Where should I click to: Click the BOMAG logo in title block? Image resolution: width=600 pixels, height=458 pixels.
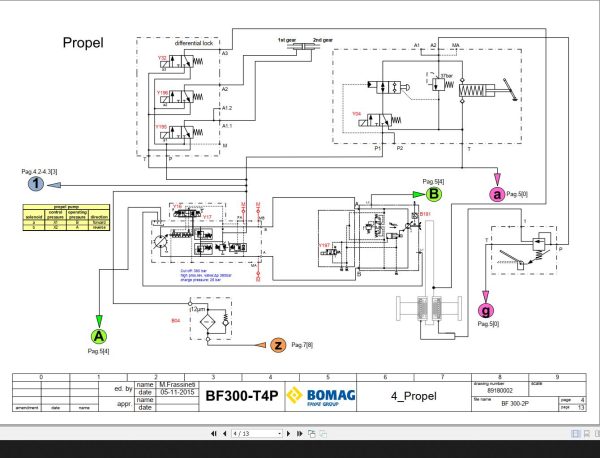pyautogui.click(x=321, y=396)
